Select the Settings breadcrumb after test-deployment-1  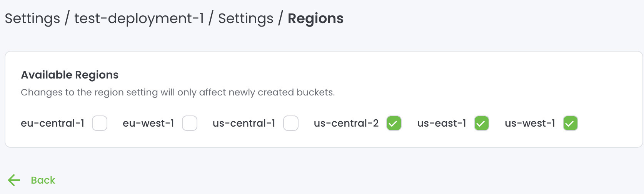tap(245, 18)
